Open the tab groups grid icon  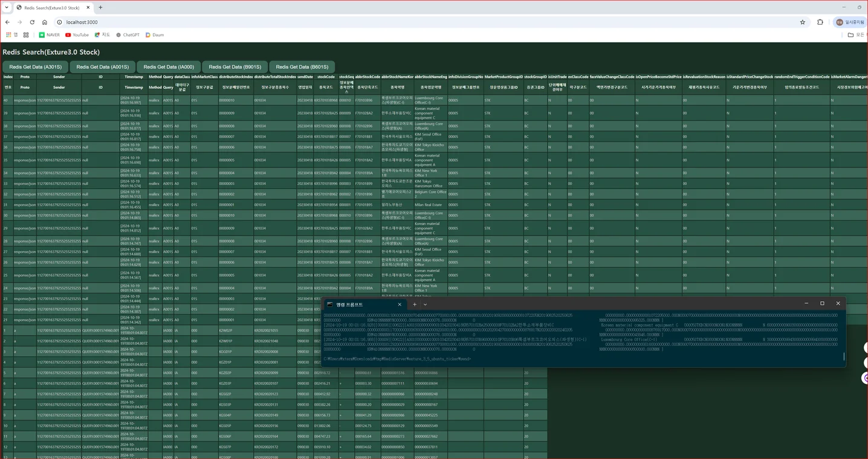[26, 35]
